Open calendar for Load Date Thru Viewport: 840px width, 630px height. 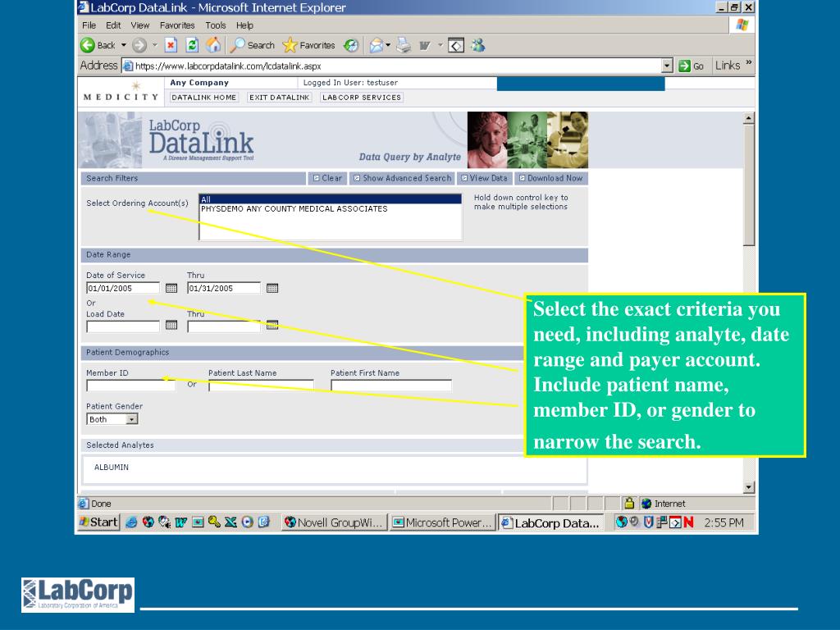tap(272, 325)
